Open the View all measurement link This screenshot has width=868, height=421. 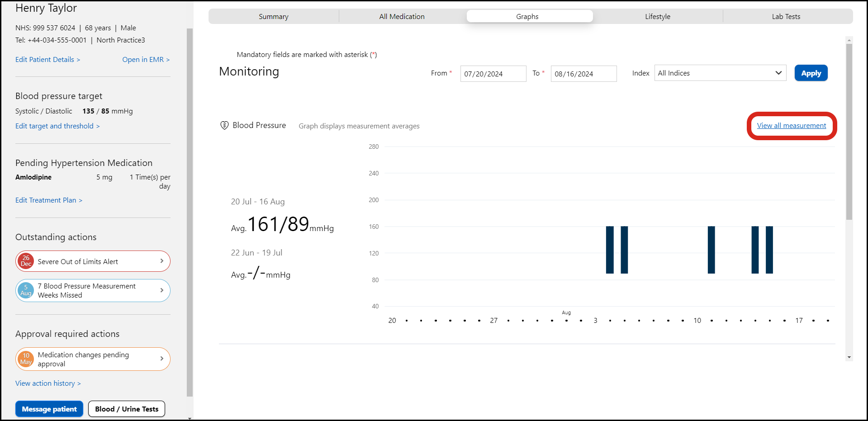point(791,126)
